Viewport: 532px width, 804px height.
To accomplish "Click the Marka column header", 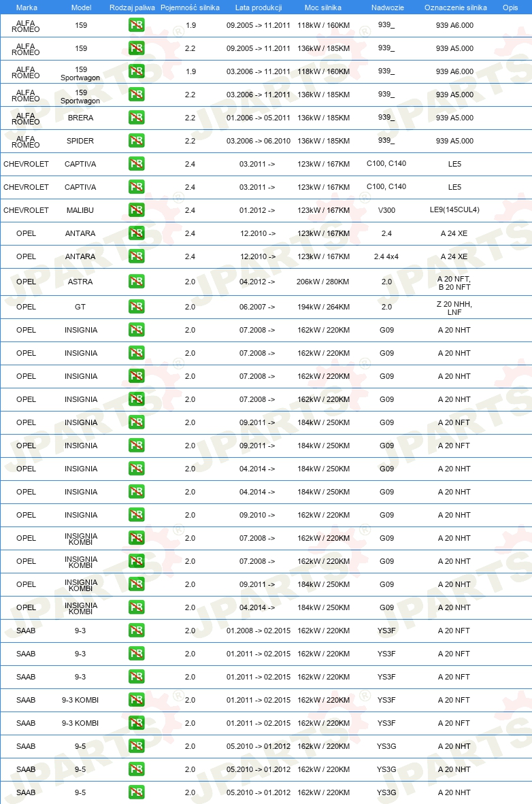I will [x=27, y=7].
